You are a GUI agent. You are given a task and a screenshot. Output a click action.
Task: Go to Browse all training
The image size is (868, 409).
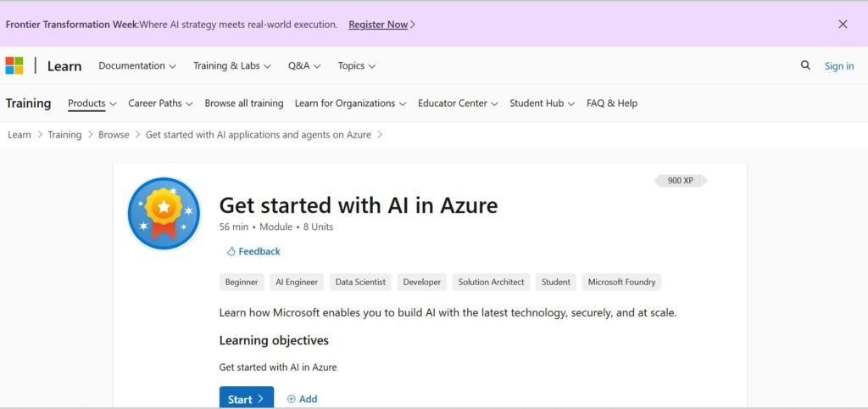click(243, 103)
